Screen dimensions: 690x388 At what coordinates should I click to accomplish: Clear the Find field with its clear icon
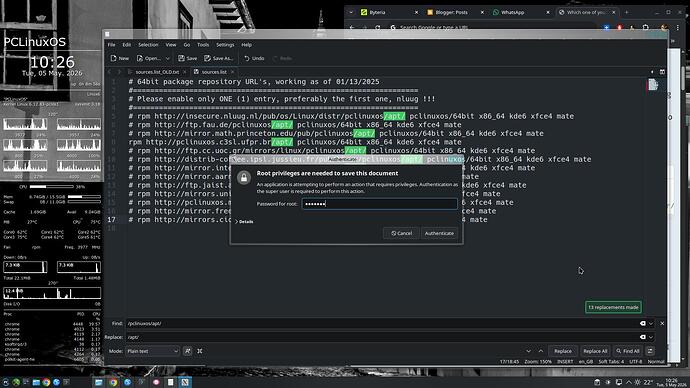pyautogui.click(x=642, y=323)
